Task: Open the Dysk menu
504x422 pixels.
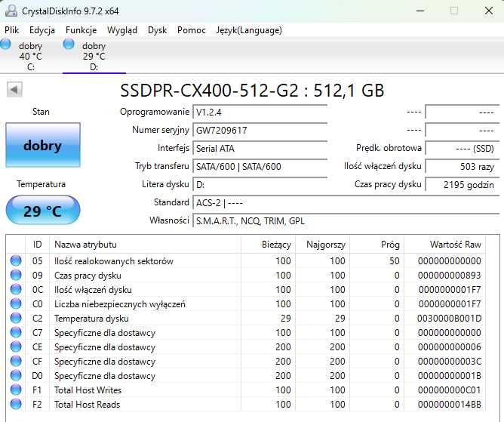Action: click(x=157, y=30)
